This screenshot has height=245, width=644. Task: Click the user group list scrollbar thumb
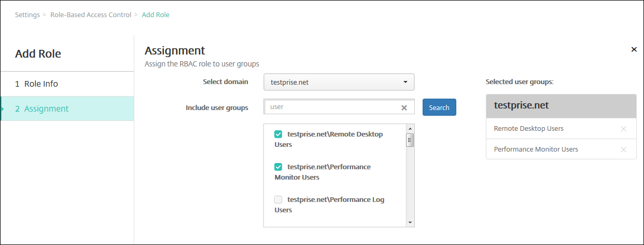410,140
